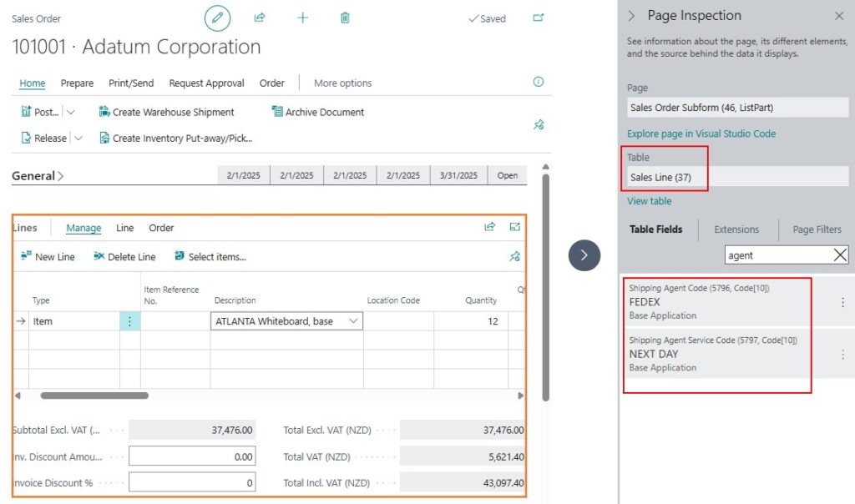Screen dimensions: 855x504
Task: Click the lines horizontal scrollbar
Action: 94,396
